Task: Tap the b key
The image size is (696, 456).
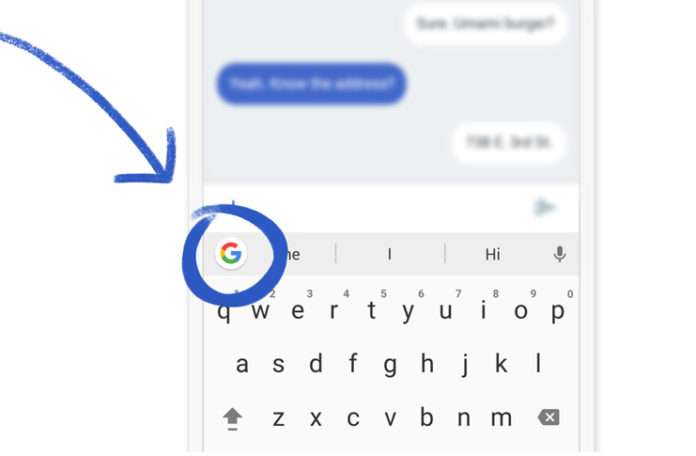Action: [427, 417]
